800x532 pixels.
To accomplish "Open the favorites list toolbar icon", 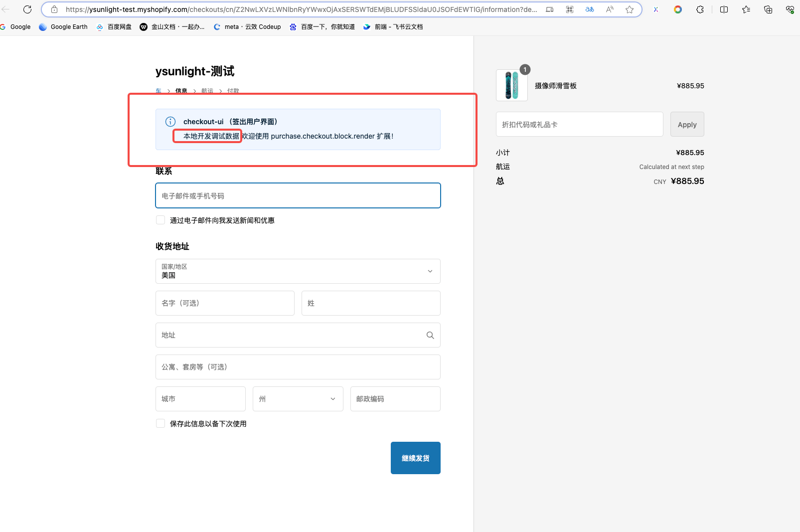I will [746, 9].
